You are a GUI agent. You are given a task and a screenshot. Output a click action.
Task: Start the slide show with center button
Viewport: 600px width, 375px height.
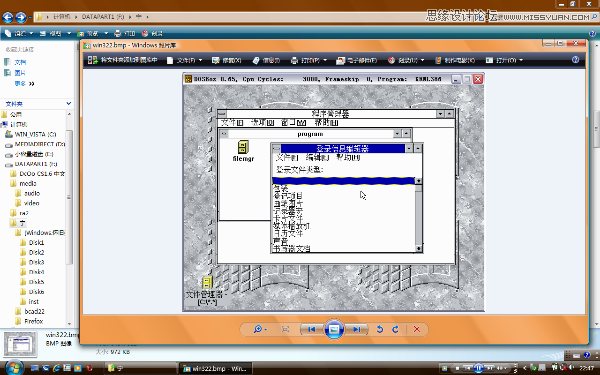click(334, 329)
